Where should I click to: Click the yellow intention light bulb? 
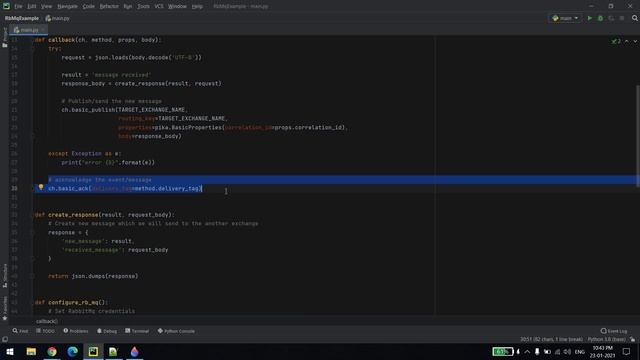[x=41, y=187]
